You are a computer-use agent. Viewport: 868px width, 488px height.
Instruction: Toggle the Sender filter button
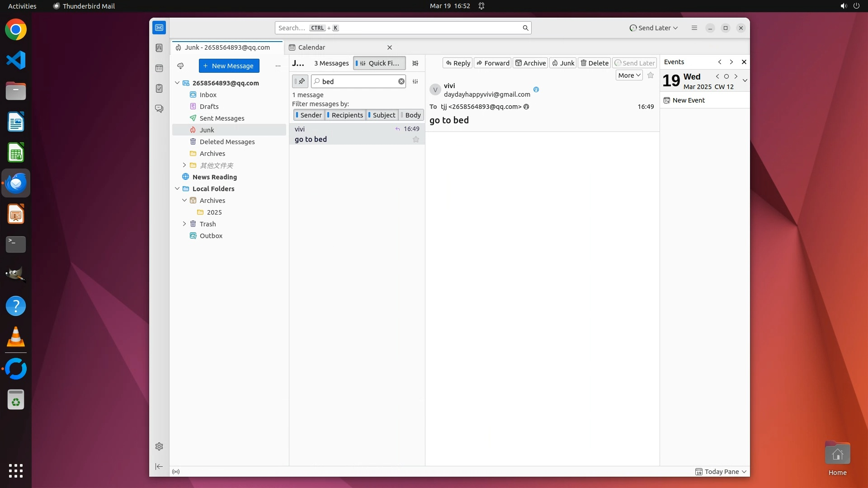point(309,115)
